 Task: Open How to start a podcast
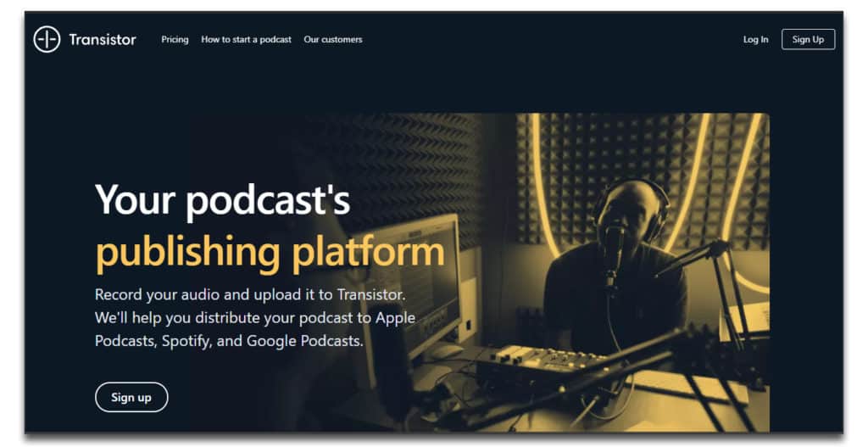[x=247, y=39]
